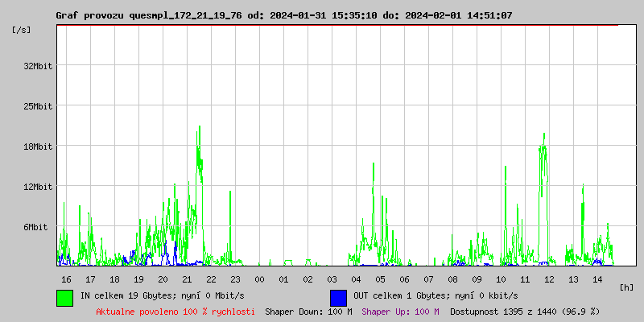644x322 pixels.
Task: Click the 32Mbit y-axis label
Action: pos(37,66)
